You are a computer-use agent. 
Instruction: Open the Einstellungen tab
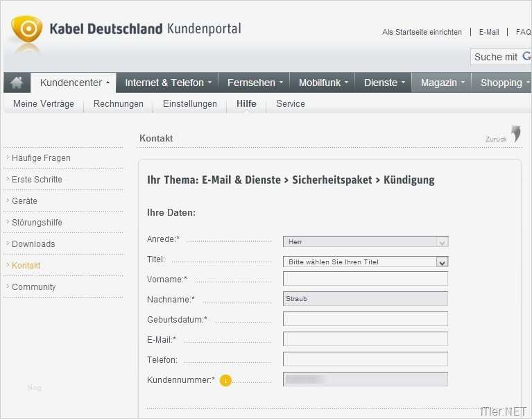[190, 104]
